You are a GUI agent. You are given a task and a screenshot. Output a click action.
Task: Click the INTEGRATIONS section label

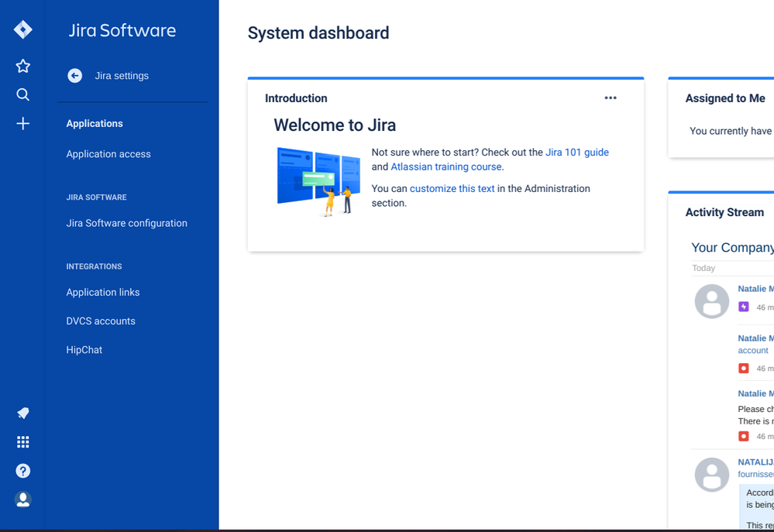coord(95,266)
